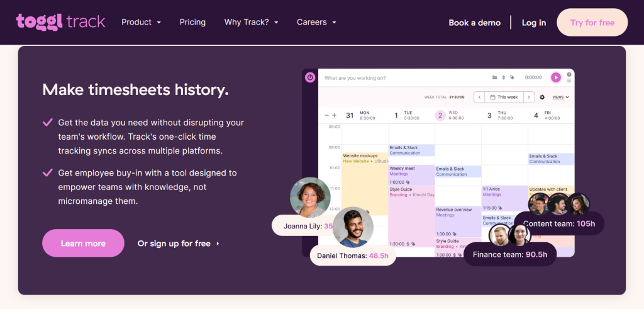Click Joanna Lily's profile photo
The height and width of the screenshot is (309, 644).
click(x=310, y=197)
